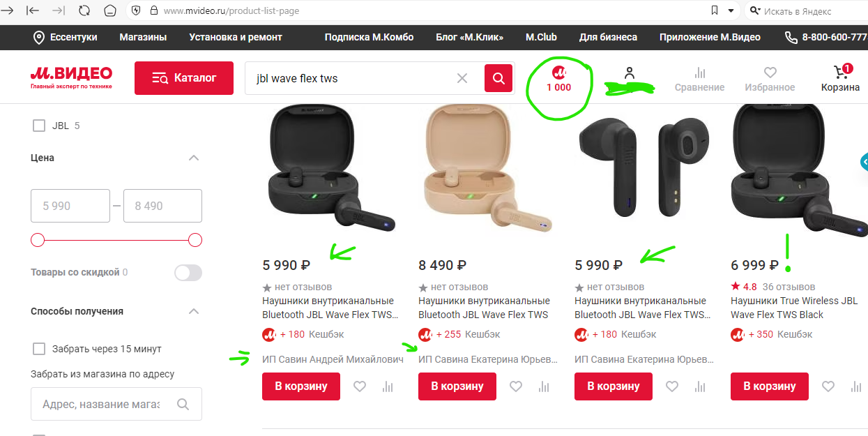Check the JBL brand filter checkbox
868x436 pixels.
click(39, 126)
